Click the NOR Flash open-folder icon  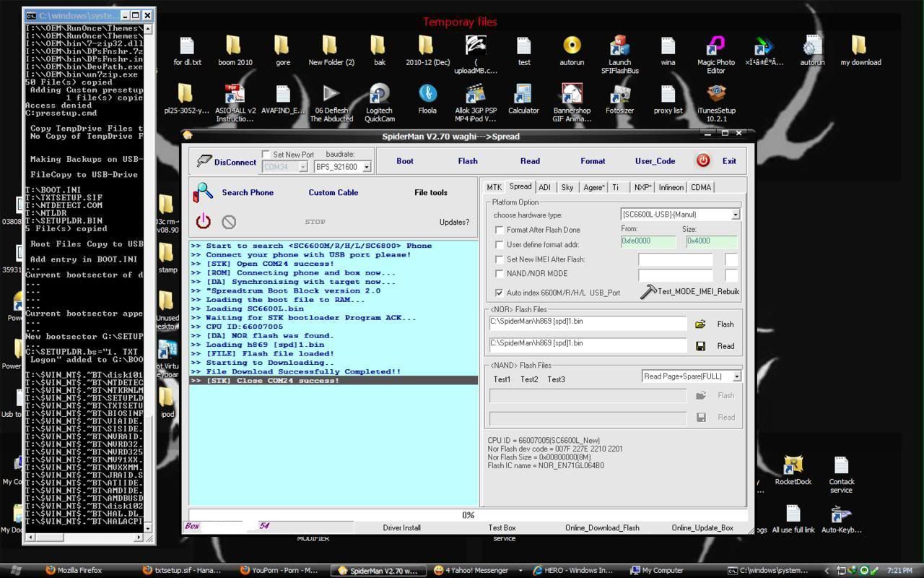[700, 324]
